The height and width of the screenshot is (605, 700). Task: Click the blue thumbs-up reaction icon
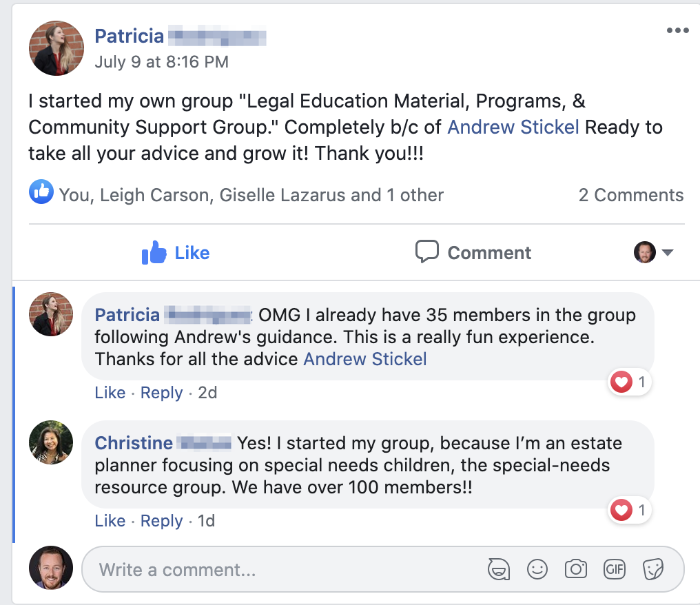point(41,192)
